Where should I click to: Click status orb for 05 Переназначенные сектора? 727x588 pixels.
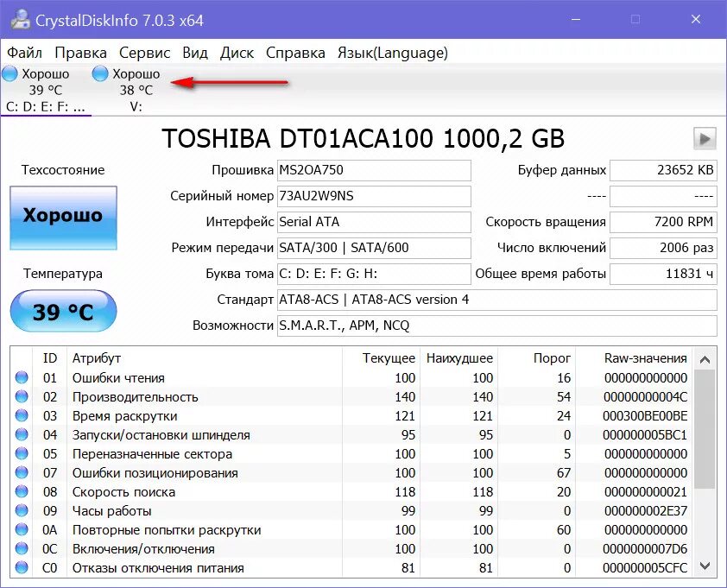coord(22,453)
